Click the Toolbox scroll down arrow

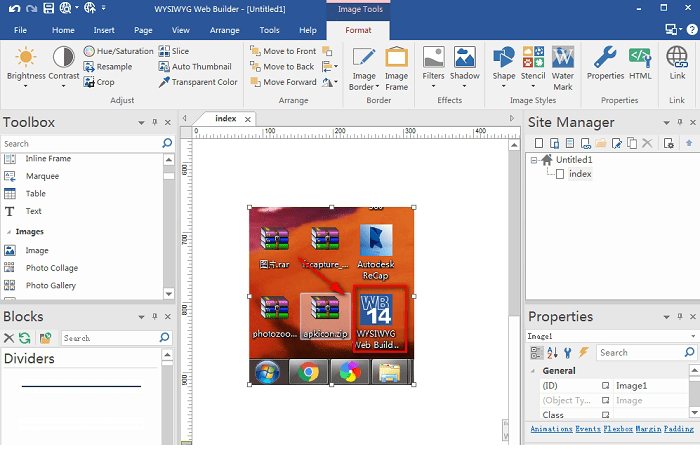[x=169, y=293]
